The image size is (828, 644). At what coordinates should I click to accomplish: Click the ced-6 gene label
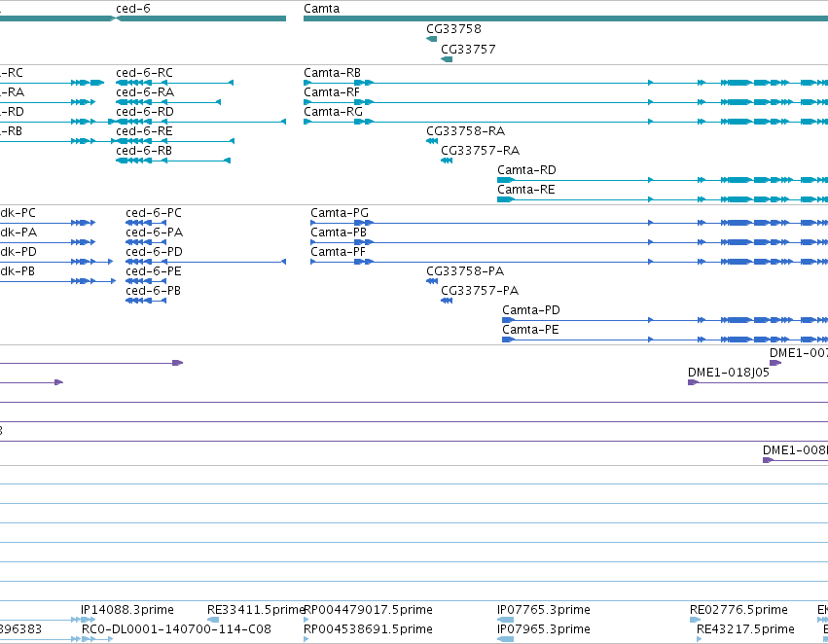132,9
